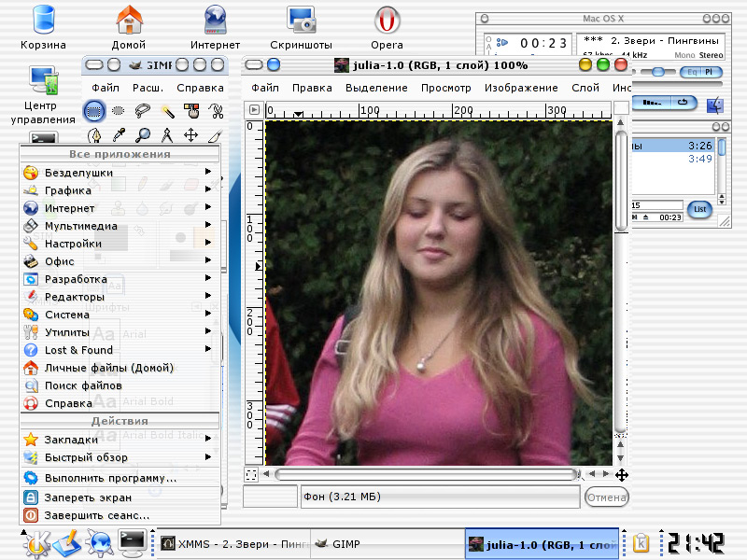Select the Color Picker eyedropper tool
This screenshot has width=747, height=560.
click(119, 135)
